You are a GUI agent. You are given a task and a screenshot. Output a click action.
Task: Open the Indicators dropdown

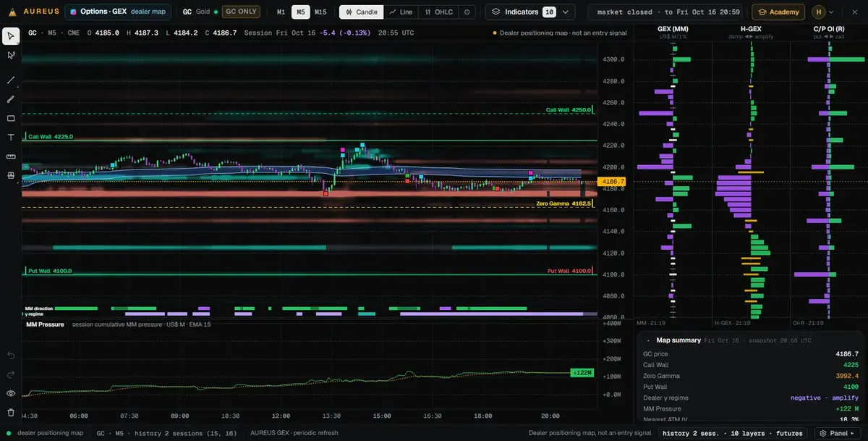coord(530,12)
